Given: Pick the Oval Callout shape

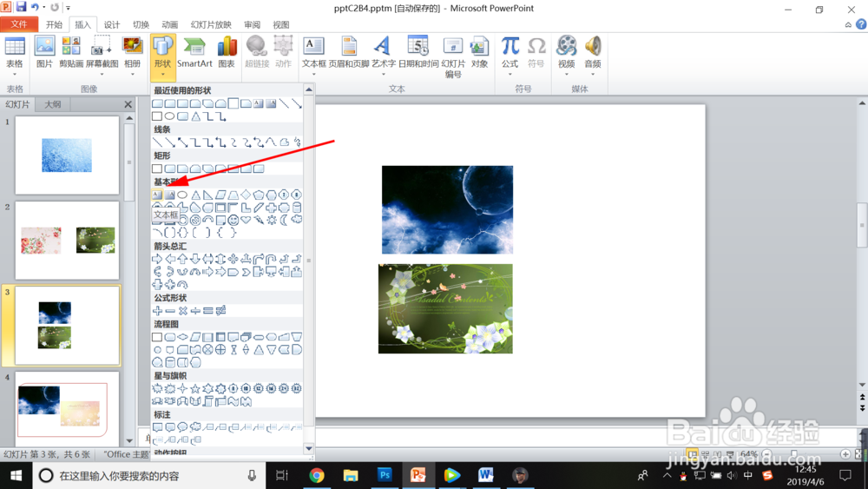Looking at the screenshot, I should (182, 427).
